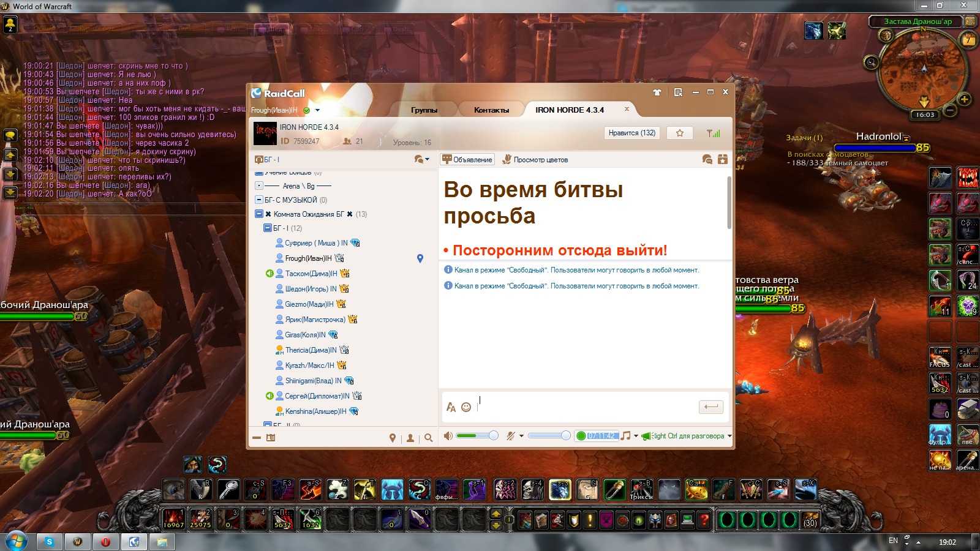980x551 pixels.
Task: Open the RaidCall main menu icon
Action: point(678,92)
